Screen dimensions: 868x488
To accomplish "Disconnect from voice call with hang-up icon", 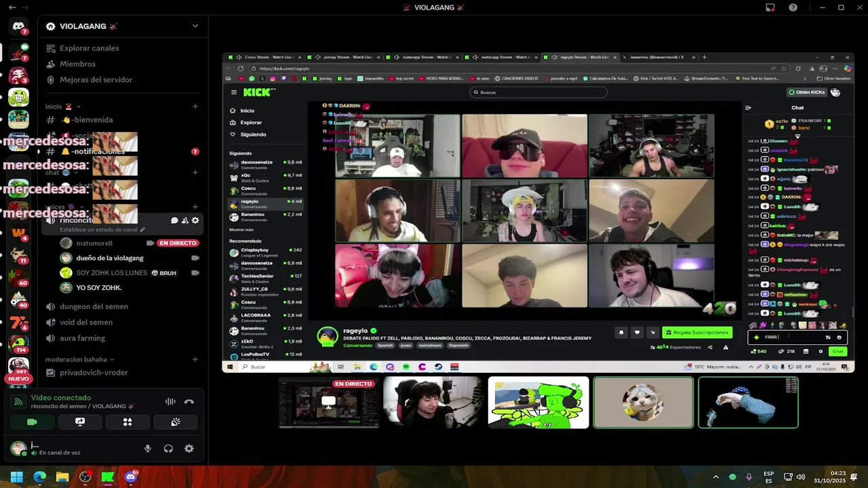I will [x=189, y=401].
